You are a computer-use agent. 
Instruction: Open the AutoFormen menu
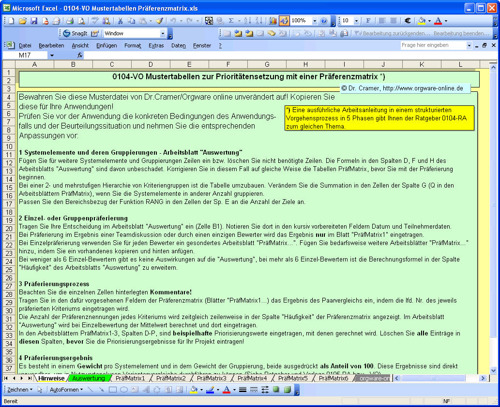coord(66,389)
